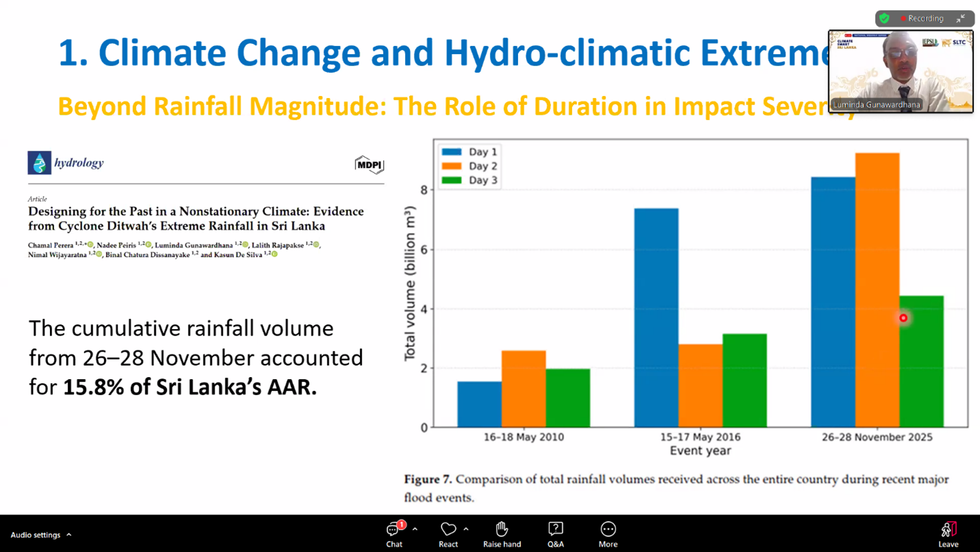
Task: Click the green encryption shield icon
Action: click(x=885, y=19)
